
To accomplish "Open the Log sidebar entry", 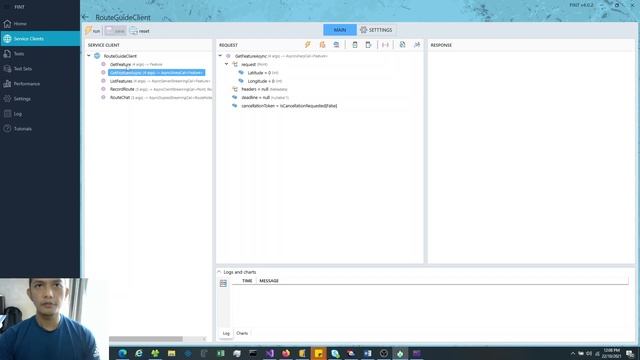I will pyautogui.click(x=18, y=114).
